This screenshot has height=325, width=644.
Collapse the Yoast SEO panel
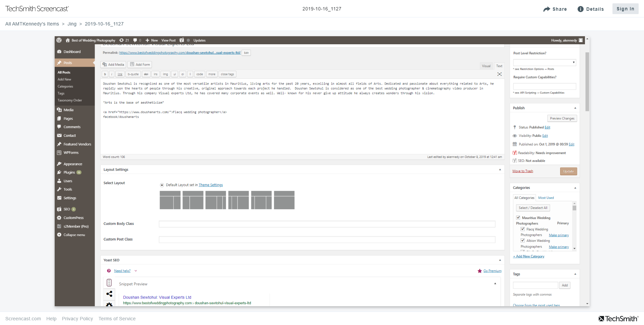(x=500, y=260)
